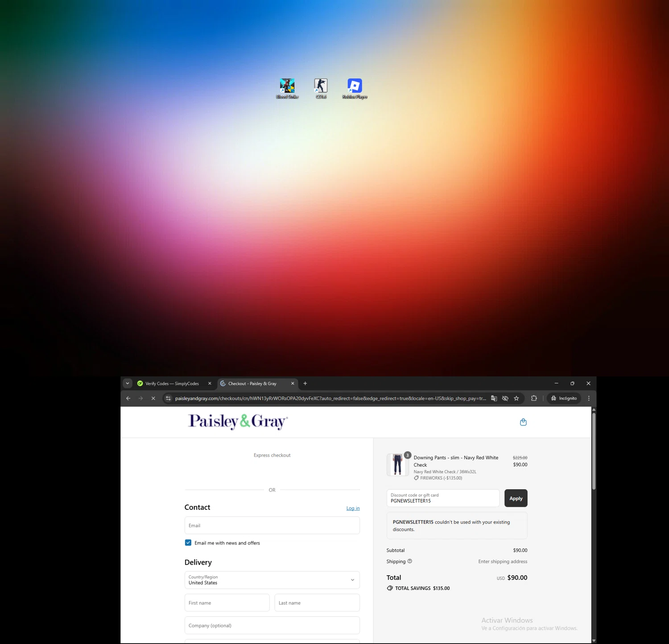Click the Discount code or gift card field

click(x=443, y=498)
